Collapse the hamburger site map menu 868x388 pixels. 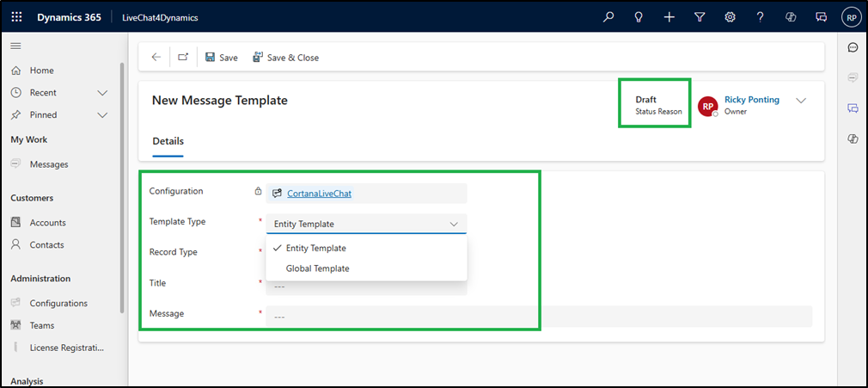point(16,46)
